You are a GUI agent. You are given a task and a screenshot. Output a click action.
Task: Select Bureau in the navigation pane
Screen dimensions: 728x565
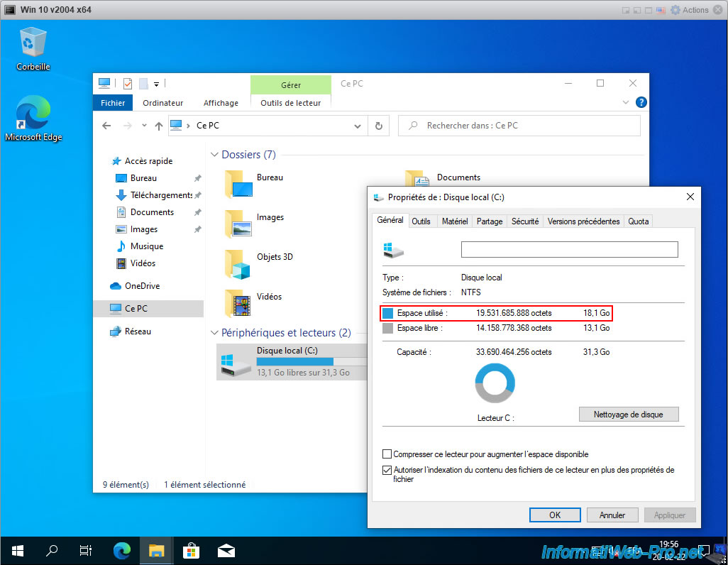pos(143,178)
